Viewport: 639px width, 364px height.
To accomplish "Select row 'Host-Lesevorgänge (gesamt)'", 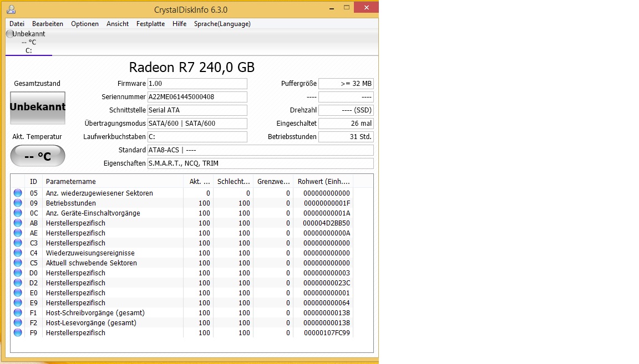I will [182, 322].
